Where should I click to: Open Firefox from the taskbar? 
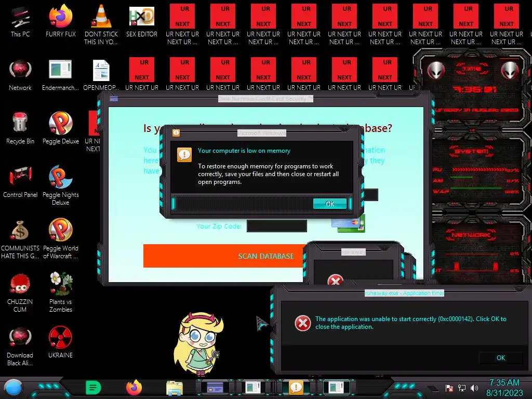(x=134, y=388)
